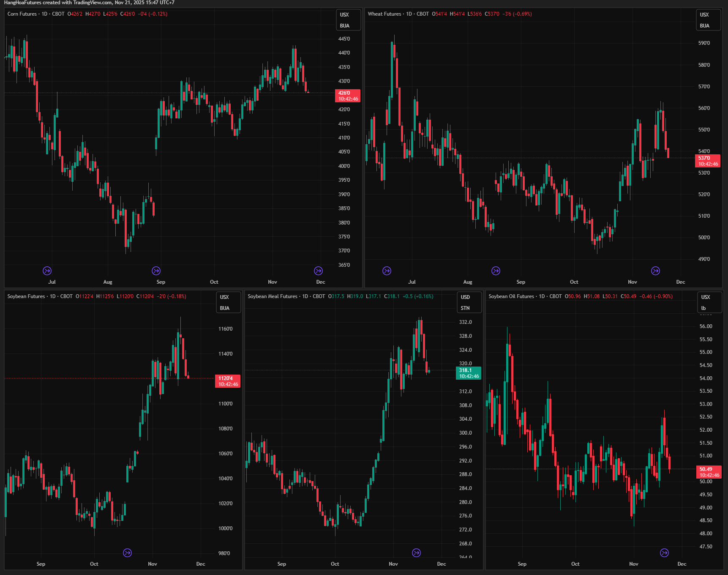
Task: Click the rollover marker on Soybean Futures chart
Action: 127,553
